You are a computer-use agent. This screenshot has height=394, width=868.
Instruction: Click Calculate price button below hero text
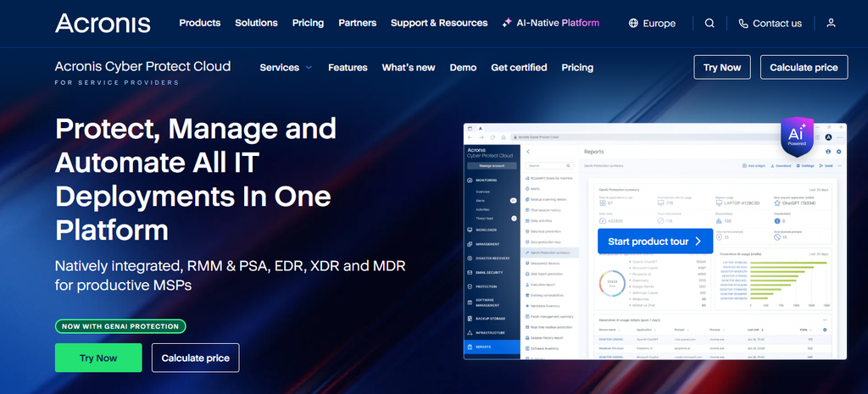click(x=196, y=358)
